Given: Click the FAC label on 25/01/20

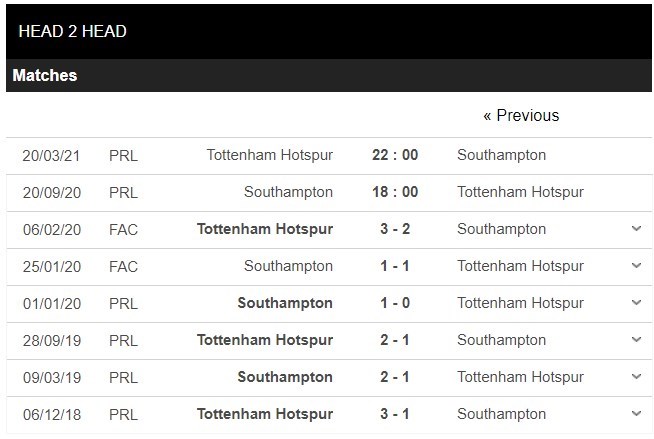Looking at the screenshot, I should tap(124, 266).
